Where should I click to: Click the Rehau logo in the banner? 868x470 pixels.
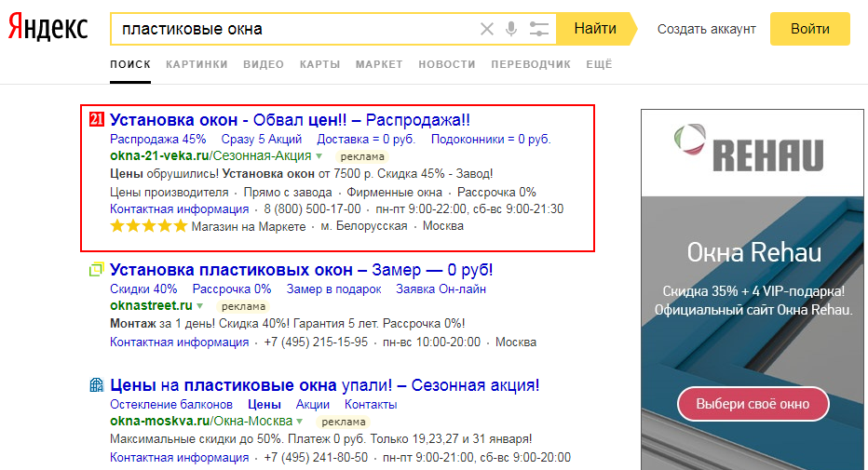tap(748, 149)
